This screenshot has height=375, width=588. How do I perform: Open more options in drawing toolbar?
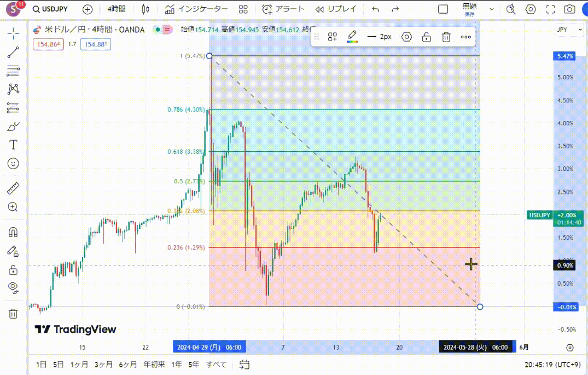click(x=465, y=37)
